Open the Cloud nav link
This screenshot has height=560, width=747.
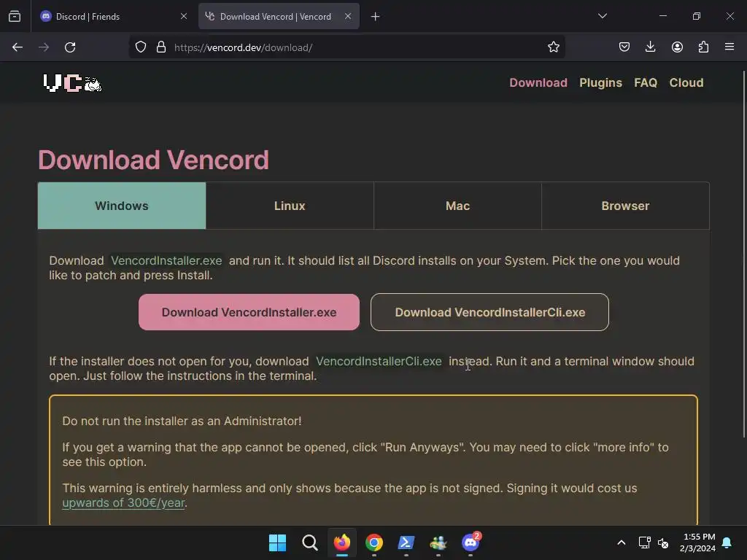(x=686, y=83)
